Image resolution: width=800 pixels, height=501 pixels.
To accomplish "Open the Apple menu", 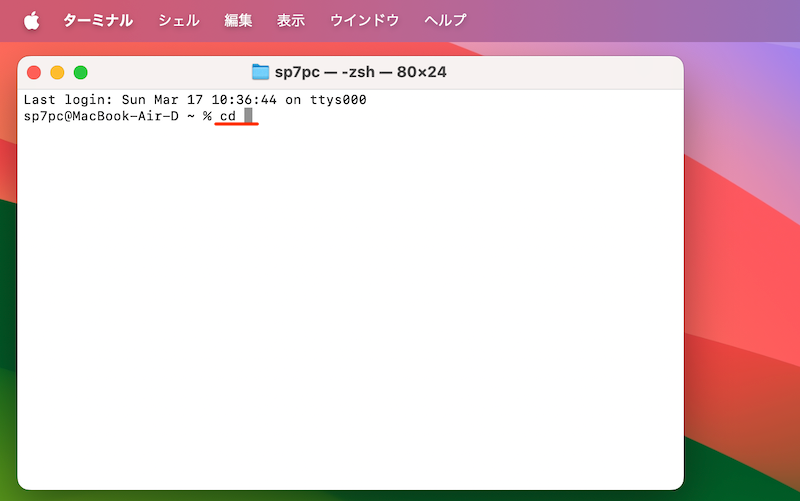I will click(31, 20).
